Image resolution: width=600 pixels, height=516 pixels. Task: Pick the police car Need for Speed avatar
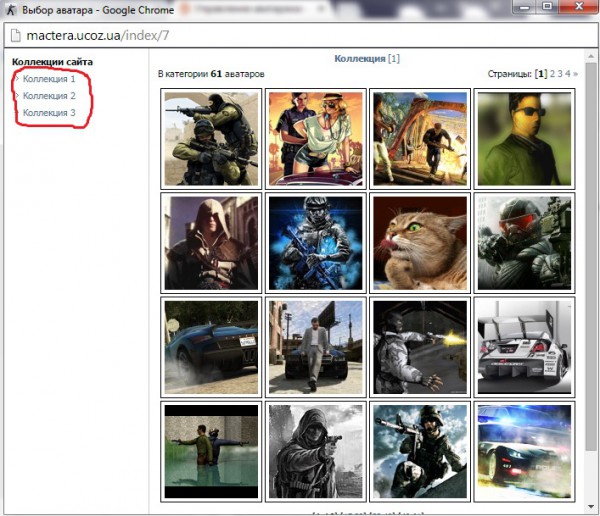pos(524,452)
